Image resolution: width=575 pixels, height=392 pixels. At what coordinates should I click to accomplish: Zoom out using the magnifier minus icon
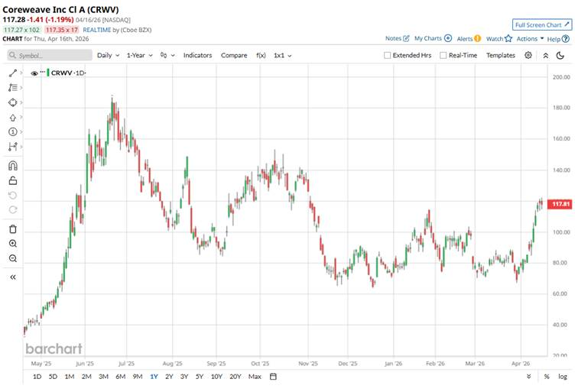pos(13,258)
